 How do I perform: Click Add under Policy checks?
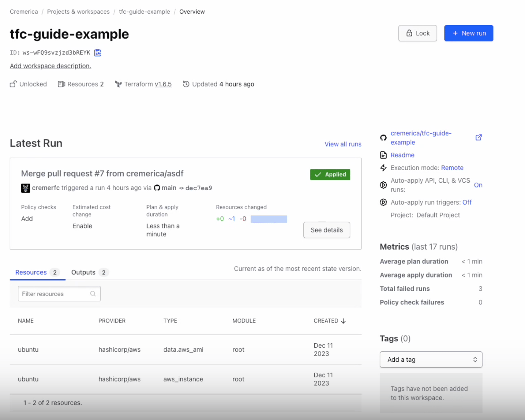pos(27,219)
